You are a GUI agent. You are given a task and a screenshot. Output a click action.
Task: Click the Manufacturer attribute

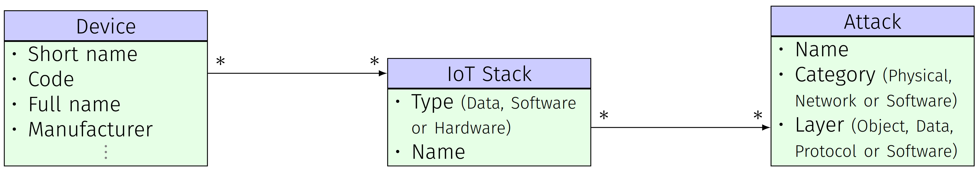[90, 129]
